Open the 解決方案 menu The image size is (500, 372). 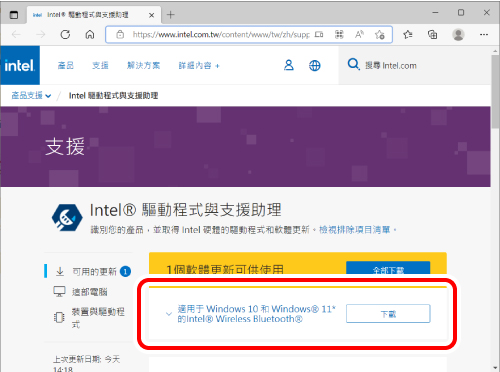coord(144,65)
